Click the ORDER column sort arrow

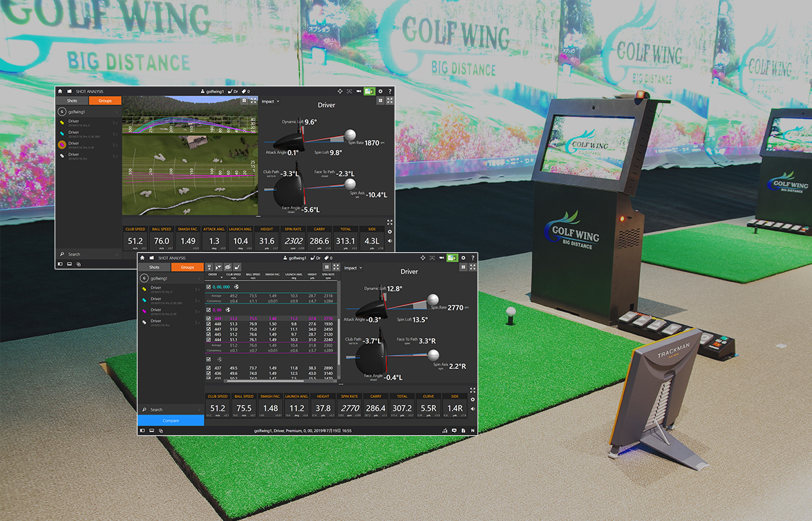point(222,278)
